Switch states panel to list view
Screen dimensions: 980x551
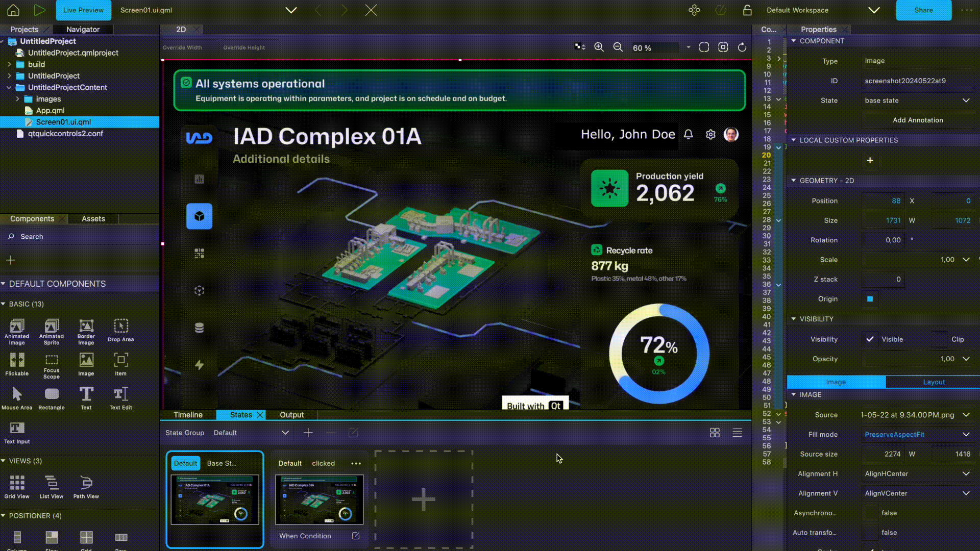[x=737, y=432]
